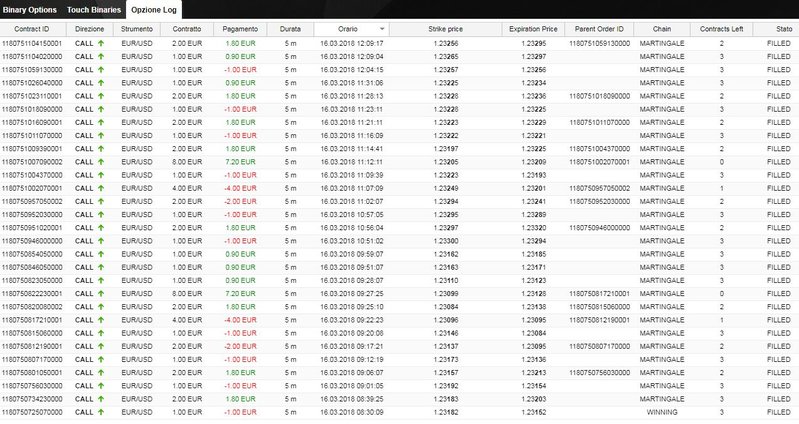Click the Strike price column header
Viewport: 799px width, 424px height.
(x=445, y=29)
